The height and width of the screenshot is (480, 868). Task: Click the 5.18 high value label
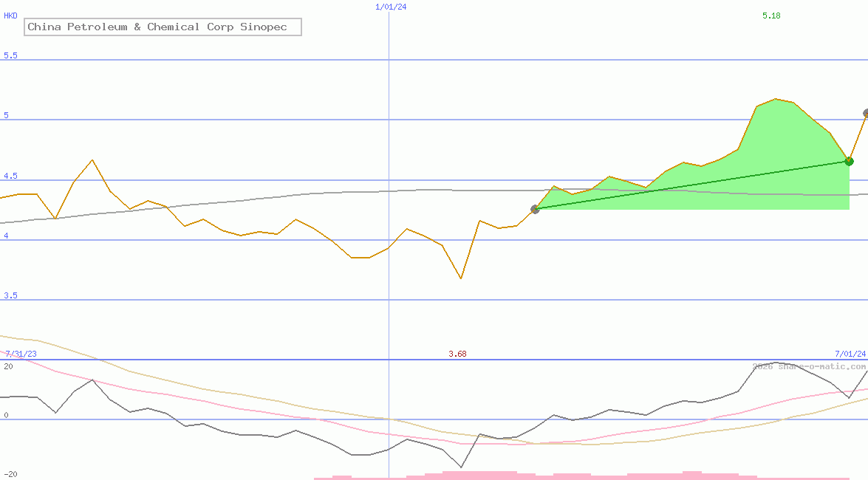click(771, 16)
